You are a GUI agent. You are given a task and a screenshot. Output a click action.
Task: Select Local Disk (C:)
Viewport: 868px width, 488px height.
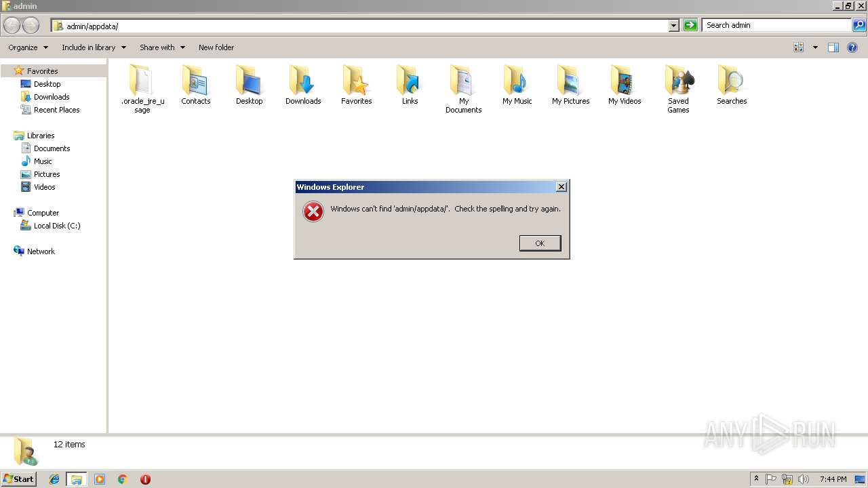point(57,226)
